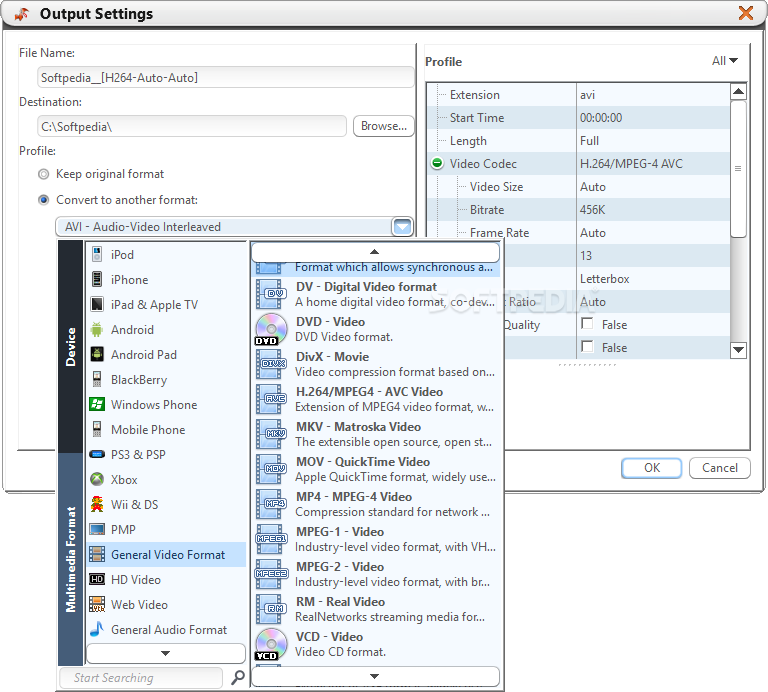Click the Start Time value 00:00:00
This screenshot has height=692, width=768.
pyautogui.click(x=601, y=118)
